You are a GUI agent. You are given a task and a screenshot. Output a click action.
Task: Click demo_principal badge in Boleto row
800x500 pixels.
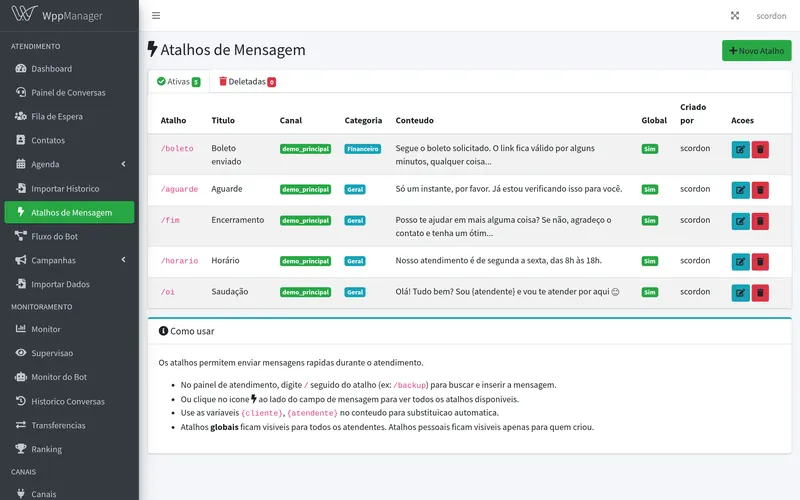[x=306, y=149]
